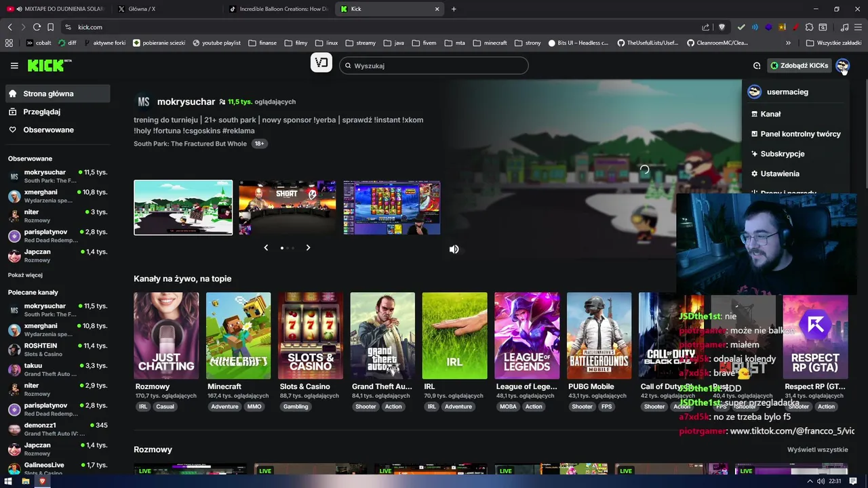Screen dimensions: 868x488
Task: Go back in the browser
Action: tap(9, 27)
